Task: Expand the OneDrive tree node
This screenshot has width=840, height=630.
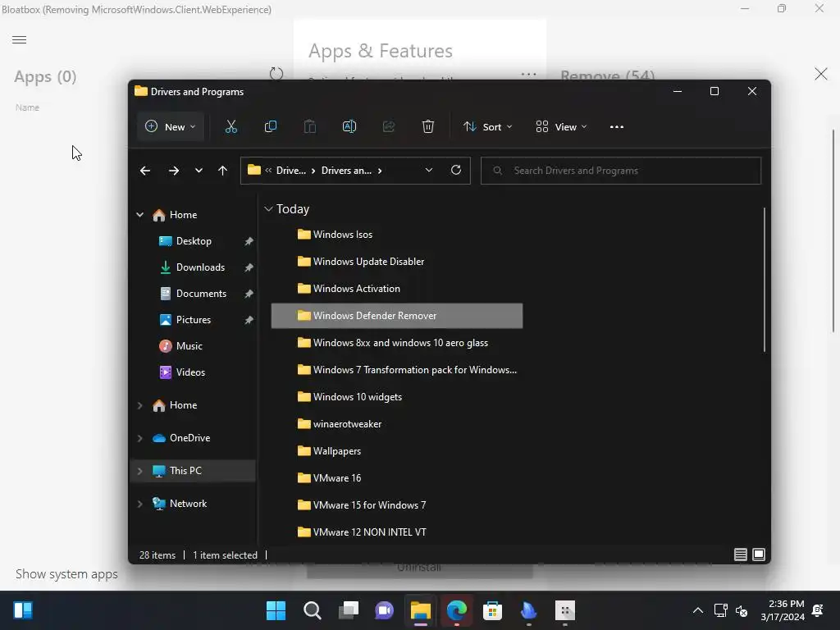Action: [139, 438]
